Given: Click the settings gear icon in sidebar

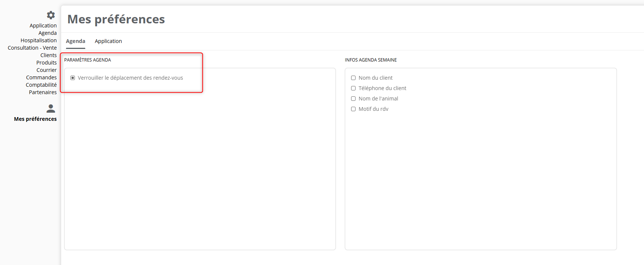Looking at the screenshot, I should [x=51, y=15].
